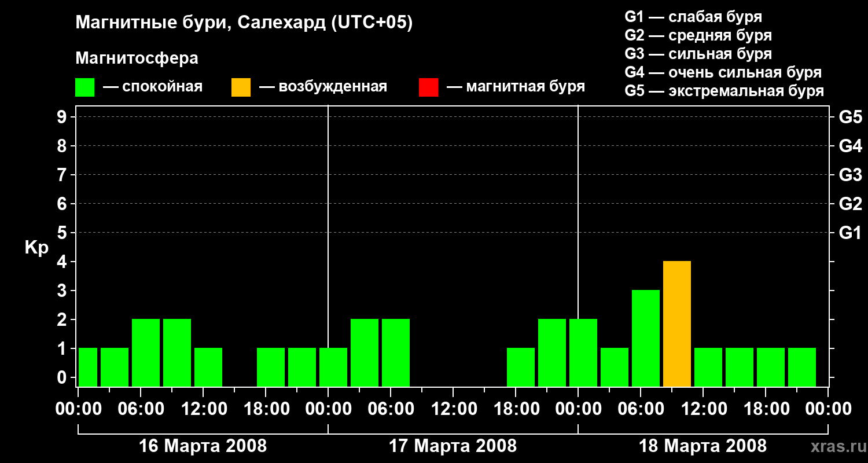This screenshot has height=463, width=868.
Task: Click the title 'Магнитные бури, Салехард (UTC+05)'
Action: tap(244, 23)
